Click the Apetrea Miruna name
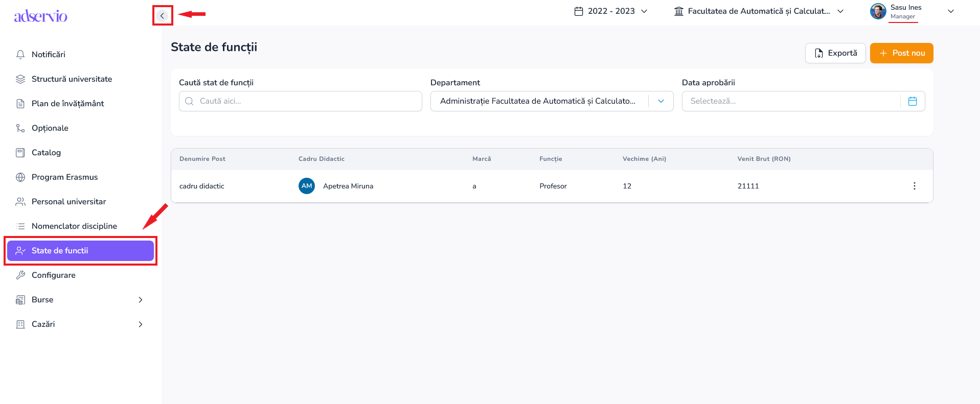This screenshot has width=980, height=404. coord(348,186)
